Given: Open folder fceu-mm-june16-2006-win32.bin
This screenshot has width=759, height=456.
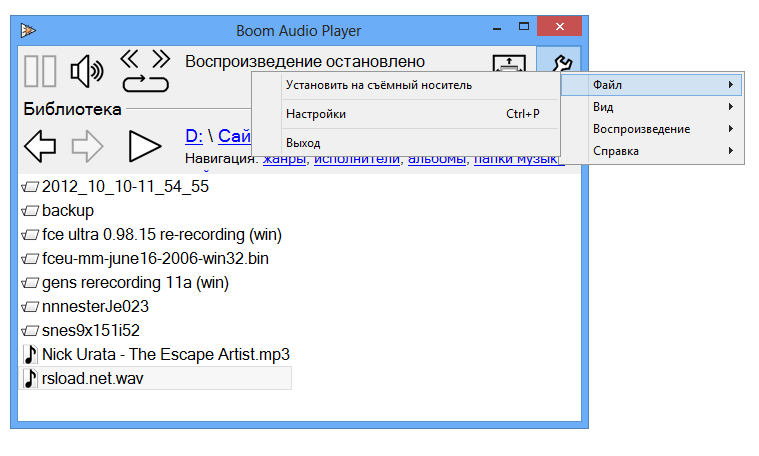Looking at the screenshot, I should 155,258.
